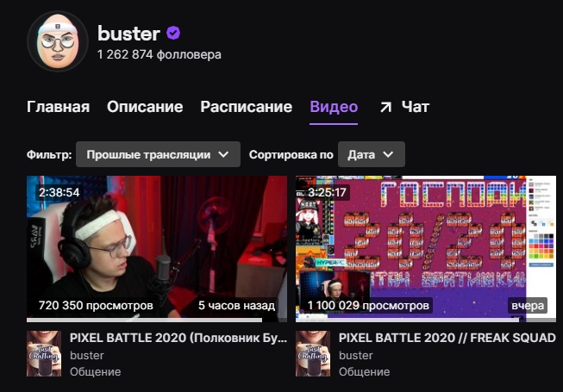Open Just Chatting category icon under second video
Viewport: 563px width, 392px height.
(x=313, y=353)
